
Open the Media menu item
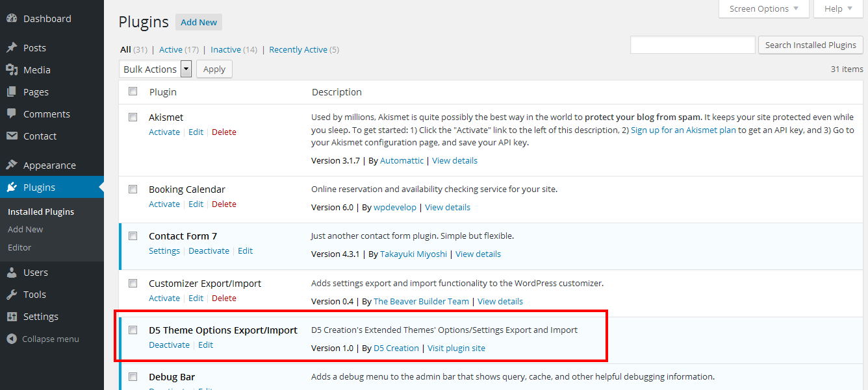pos(36,69)
